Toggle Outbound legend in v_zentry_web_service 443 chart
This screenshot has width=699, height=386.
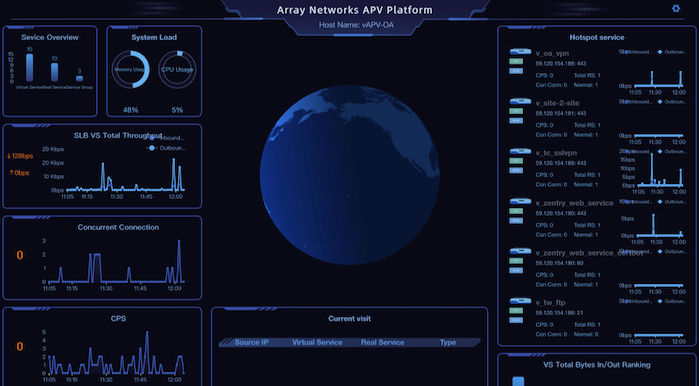pyautogui.click(x=672, y=202)
